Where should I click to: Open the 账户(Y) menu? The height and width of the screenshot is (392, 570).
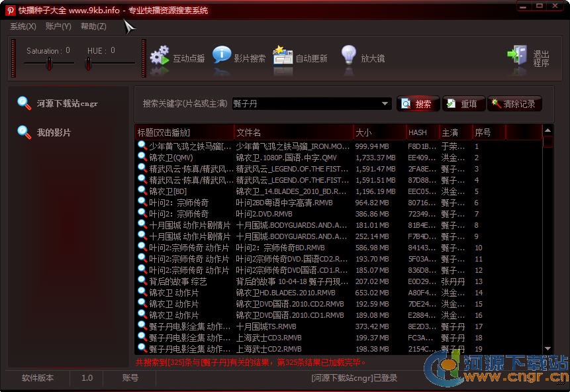coord(58,26)
